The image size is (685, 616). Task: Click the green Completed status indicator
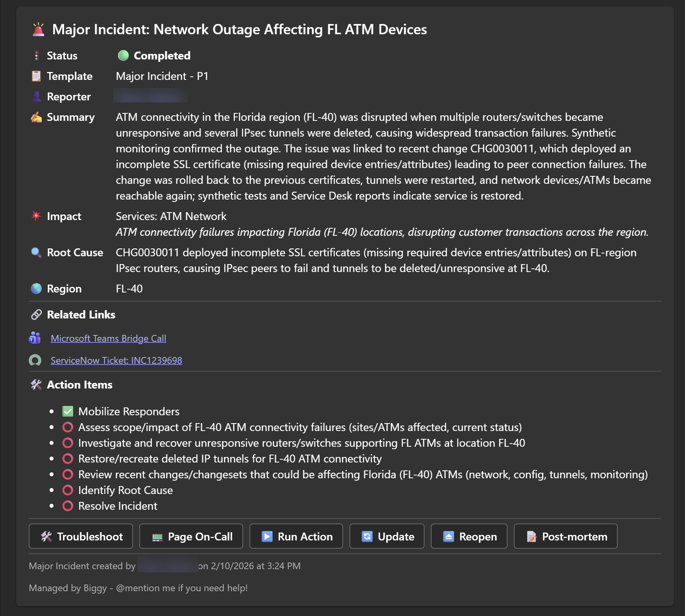tap(123, 55)
